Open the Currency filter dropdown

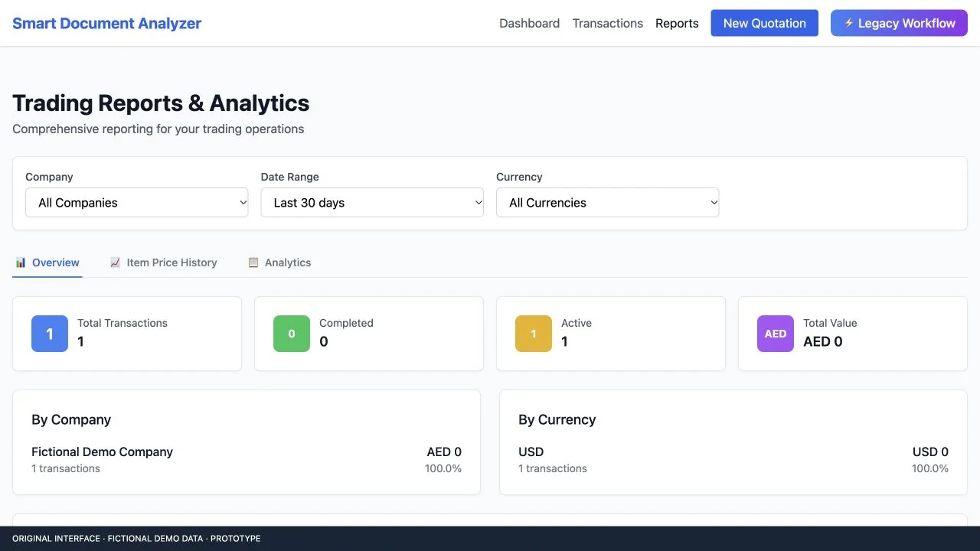(608, 203)
